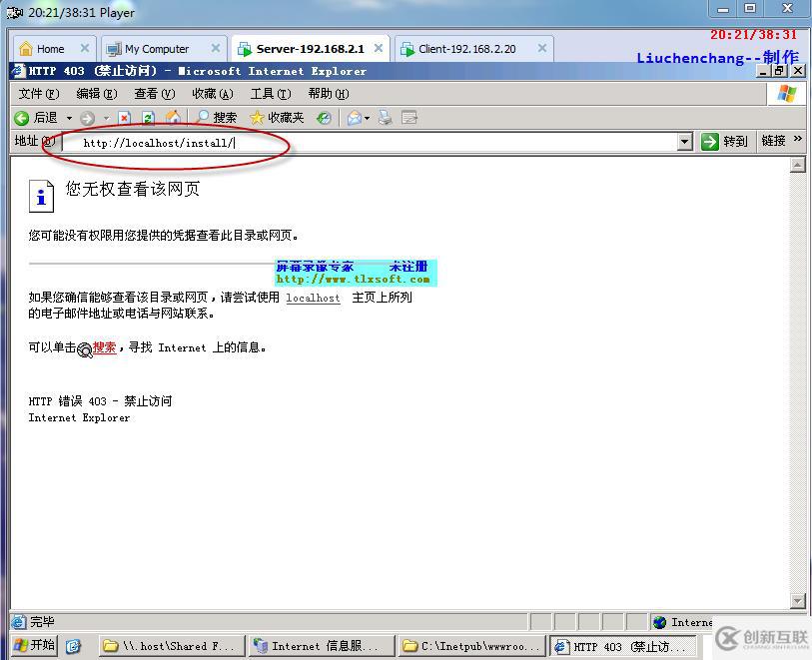Close the Server-192.168.2.1 tab
Viewport: 812px width, 660px height.
pyautogui.click(x=379, y=48)
